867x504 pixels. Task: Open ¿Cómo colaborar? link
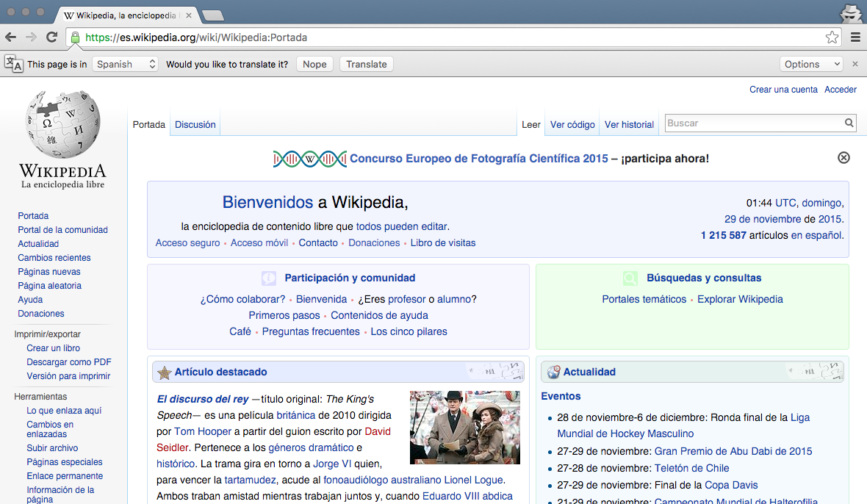click(x=242, y=299)
